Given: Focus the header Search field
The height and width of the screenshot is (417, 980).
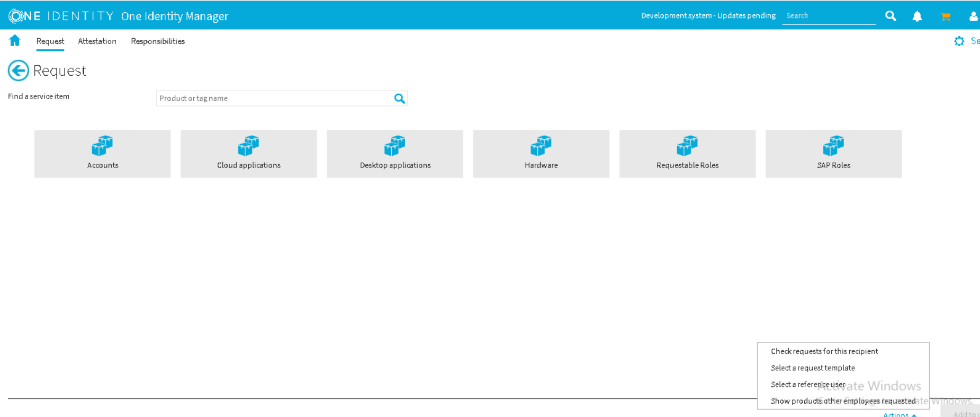Looking at the screenshot, I should click(x=829, y=16).
